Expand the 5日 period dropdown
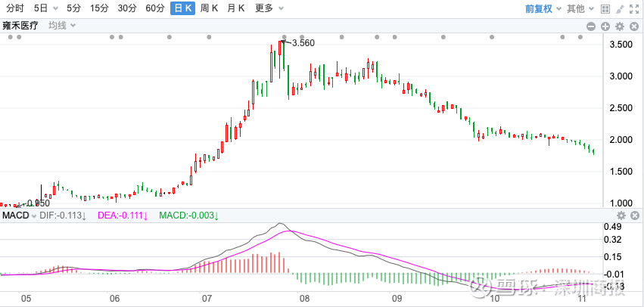 [x=45, y=9]
